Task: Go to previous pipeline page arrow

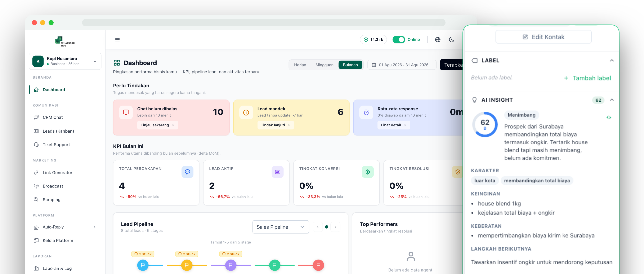Action: click(x=318, y=227)
